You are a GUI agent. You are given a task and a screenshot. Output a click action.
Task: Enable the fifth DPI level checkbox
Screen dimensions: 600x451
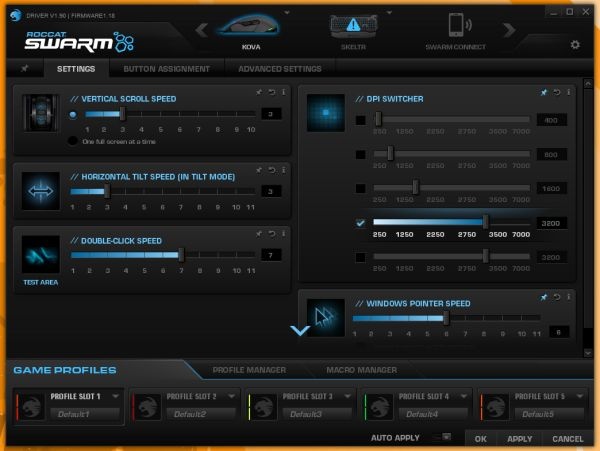click(360, 257)
